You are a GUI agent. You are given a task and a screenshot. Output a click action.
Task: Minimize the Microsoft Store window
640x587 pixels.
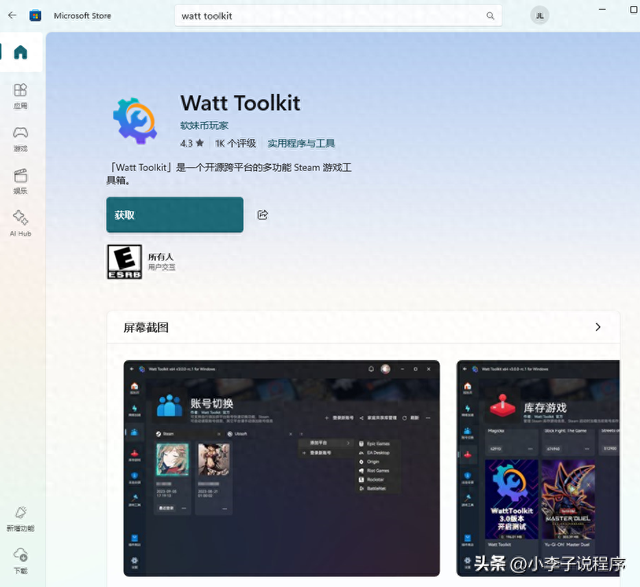pos(602,9)
